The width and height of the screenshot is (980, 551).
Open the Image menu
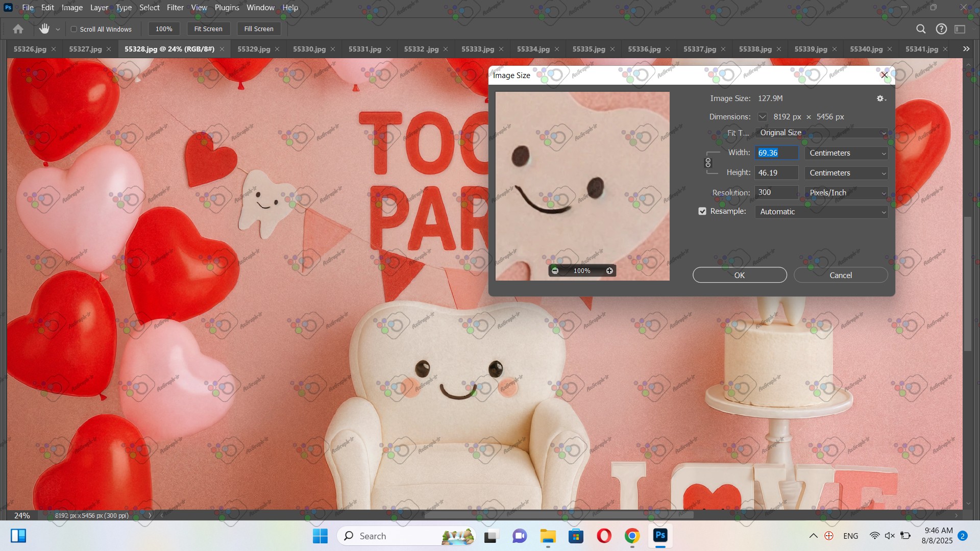(x=72, y=8)
